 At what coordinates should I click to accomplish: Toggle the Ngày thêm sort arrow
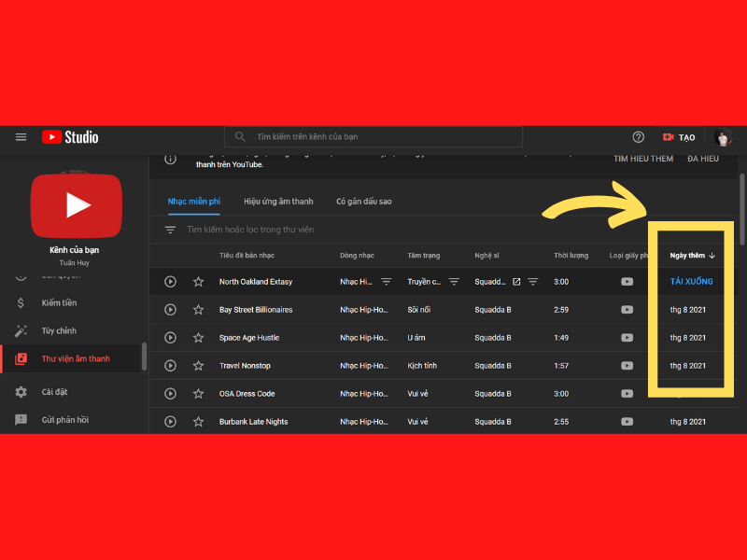click(x=712, y=255)
